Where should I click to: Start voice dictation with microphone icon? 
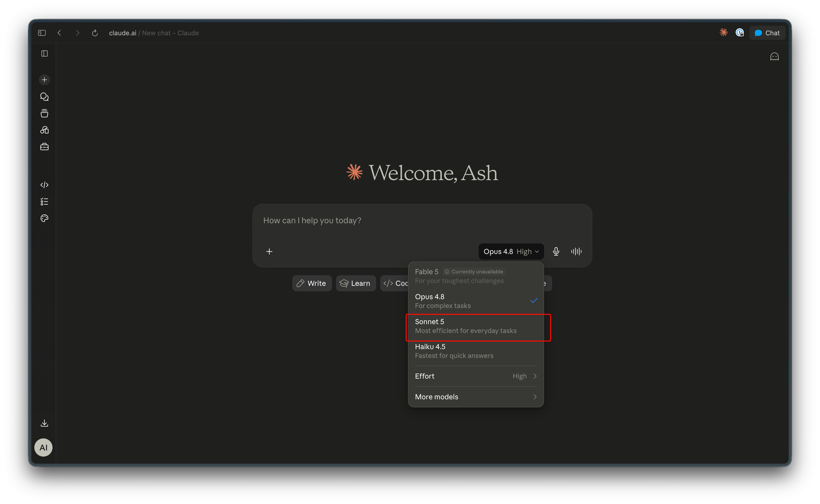coord(556,251)
